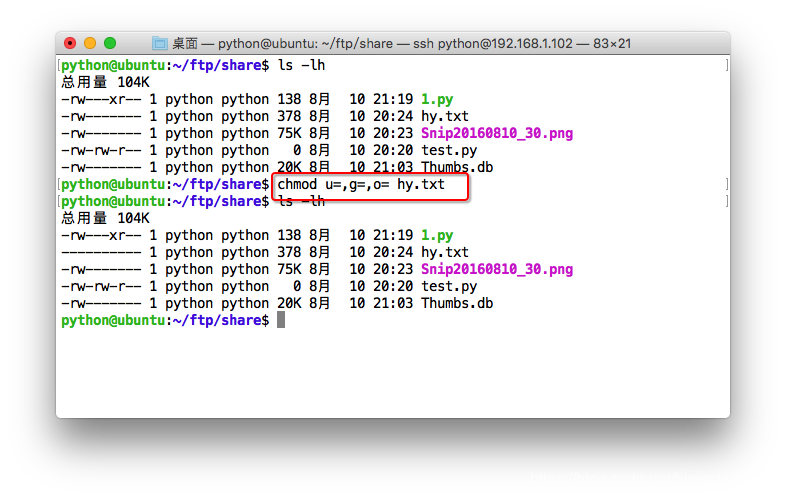Close the terminal window with red button

click(70, 43)
